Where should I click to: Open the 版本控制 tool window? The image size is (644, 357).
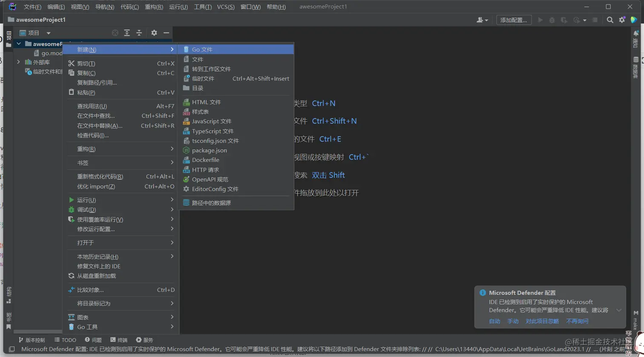(31, 340)
